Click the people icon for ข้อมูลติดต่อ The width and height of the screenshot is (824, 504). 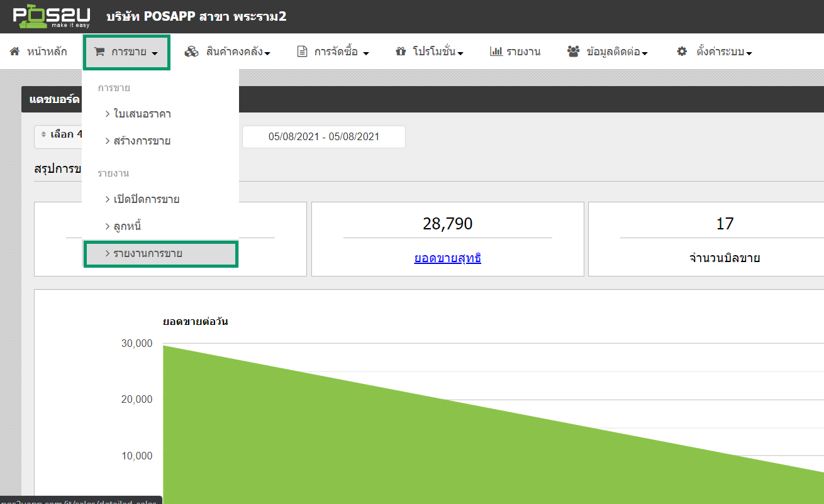(573, 52)
